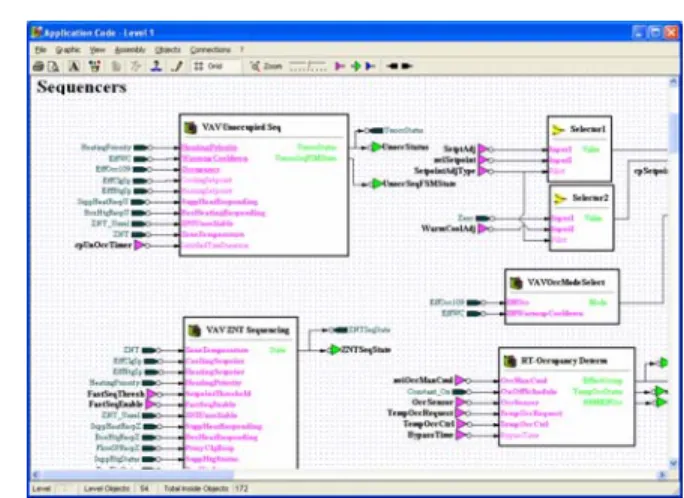Select the Selector1 block icon
684x498 pixels.
(x=557, y=130)
